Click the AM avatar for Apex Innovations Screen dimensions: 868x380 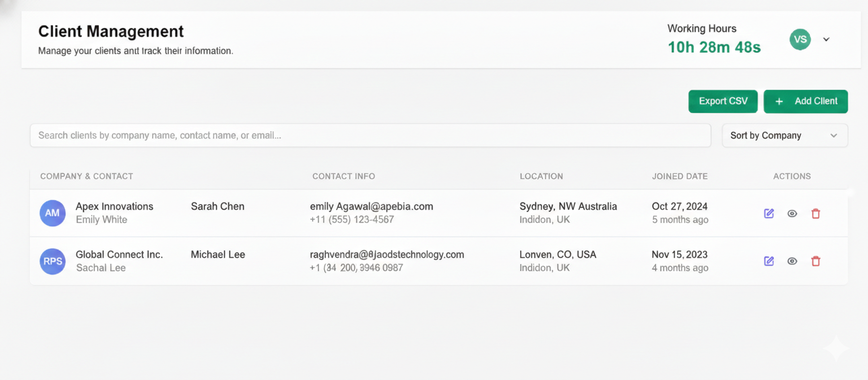(52, 213)
